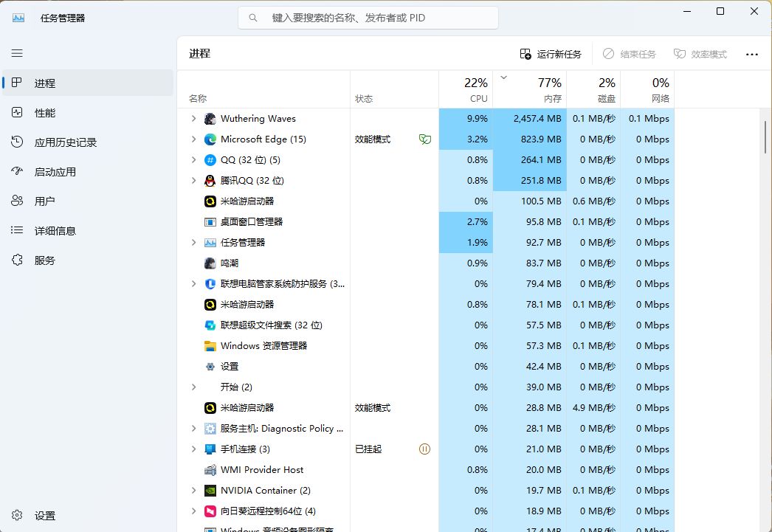Click the 联想超级文件搜索 icon
Viewport: 772px width, 532px height.
(210, 325)
